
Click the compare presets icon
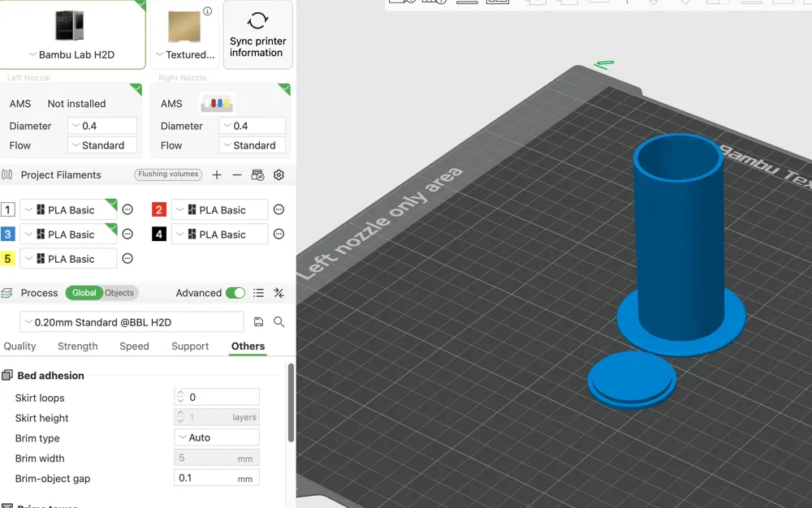pos(279,293)
